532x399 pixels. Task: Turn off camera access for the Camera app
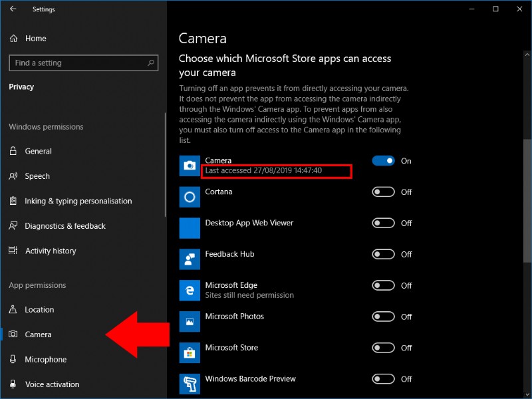tap(384, 160)
